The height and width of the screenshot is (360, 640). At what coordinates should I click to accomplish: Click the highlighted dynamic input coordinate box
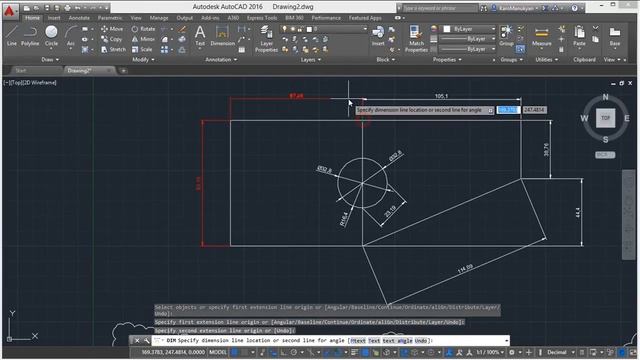[508, 110]
